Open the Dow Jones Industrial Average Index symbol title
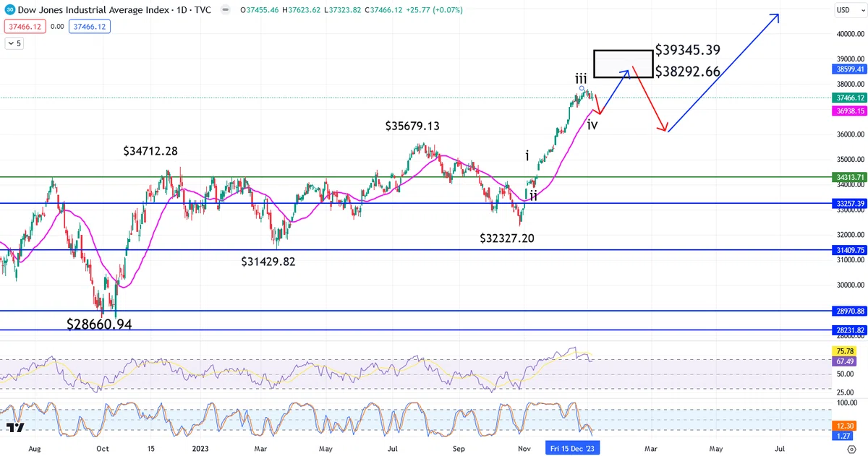The image size is (868, 456). pyautogui.click(x=114, y=10)
